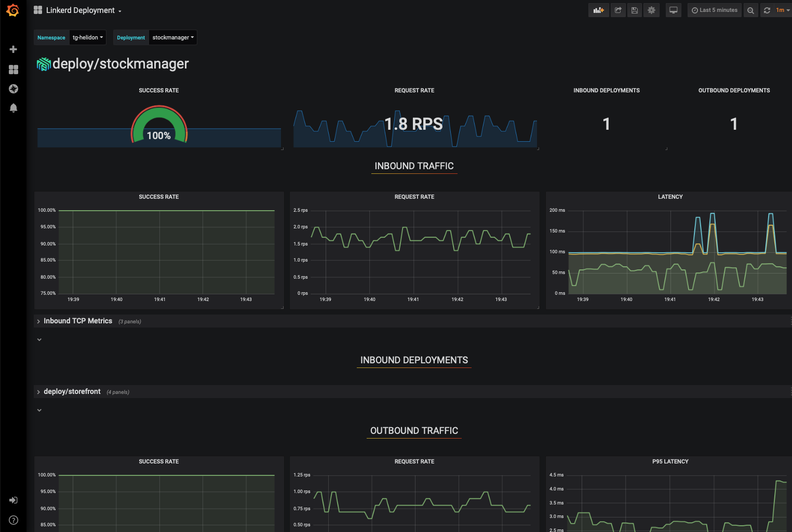Open the Last 5 minutes time picker
The width and height of the screenshot is (792, 532).
tap(715, 10)
